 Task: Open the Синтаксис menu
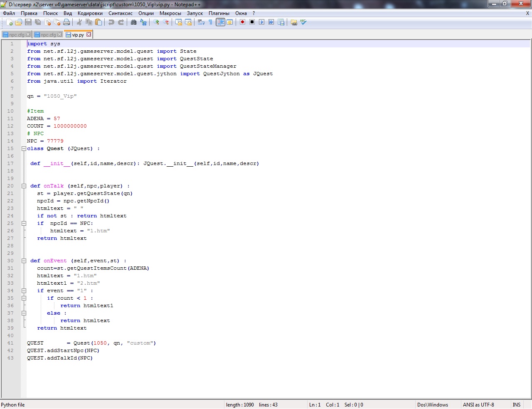coord(121,13)
